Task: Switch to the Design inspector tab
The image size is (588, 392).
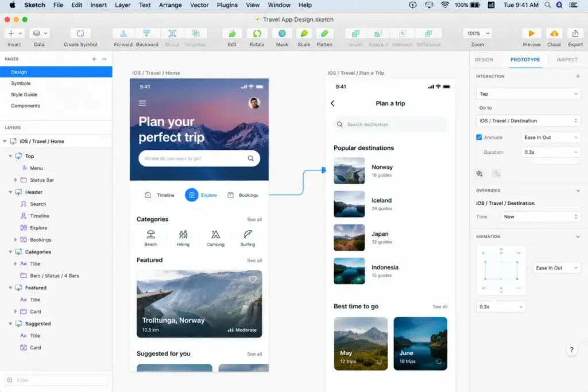Action: [x=483, y=60]
